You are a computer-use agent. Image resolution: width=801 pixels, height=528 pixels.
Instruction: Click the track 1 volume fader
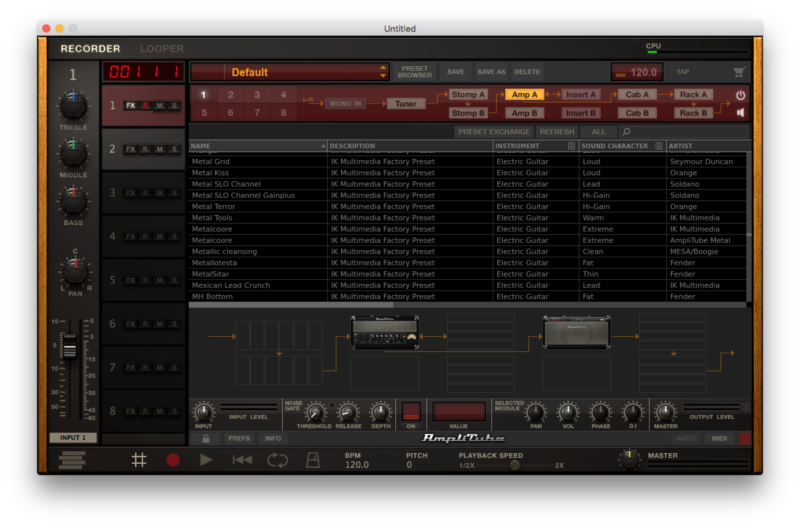(69, 347)
